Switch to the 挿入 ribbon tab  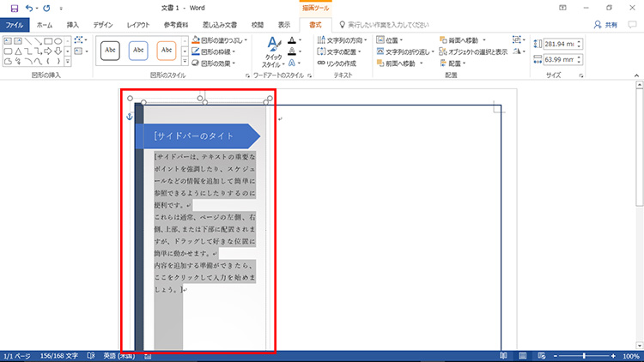click(x=73, y=25)
